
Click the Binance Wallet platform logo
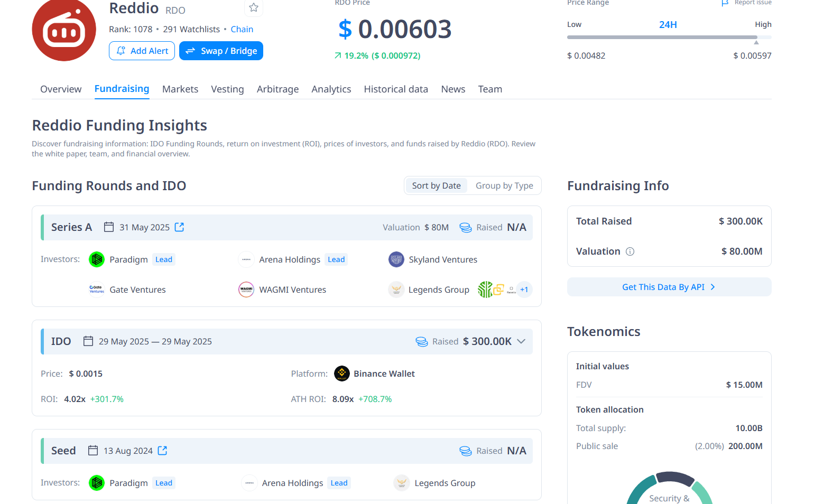(342, 374)
